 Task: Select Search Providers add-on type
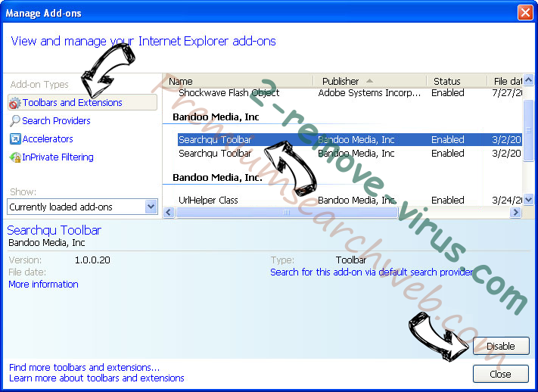pos(56,121)
